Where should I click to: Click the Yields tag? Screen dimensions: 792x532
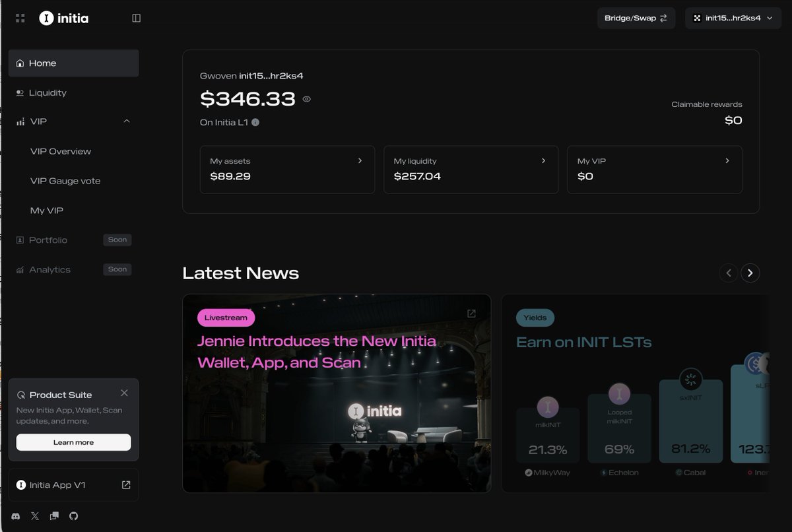(x=535, y=317)
